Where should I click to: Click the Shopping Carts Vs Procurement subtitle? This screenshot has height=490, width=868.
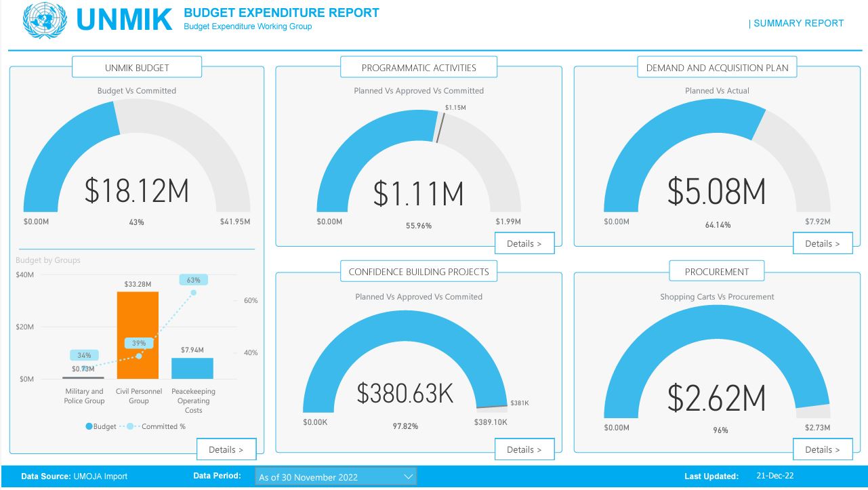point(717,297)
